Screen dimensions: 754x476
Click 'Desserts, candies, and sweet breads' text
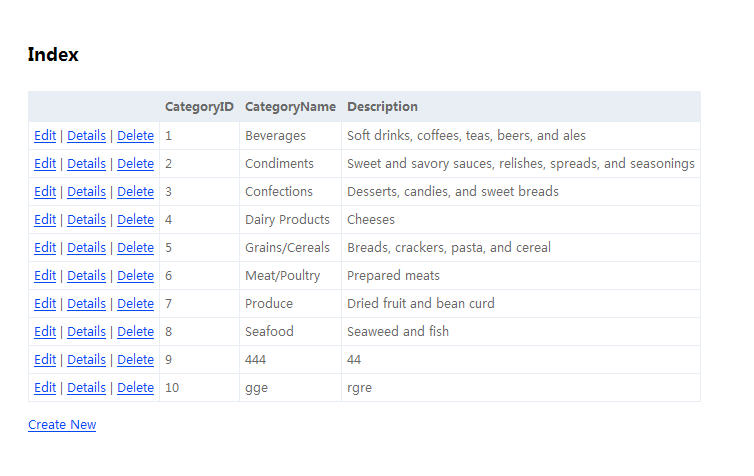tap(452, 191)
